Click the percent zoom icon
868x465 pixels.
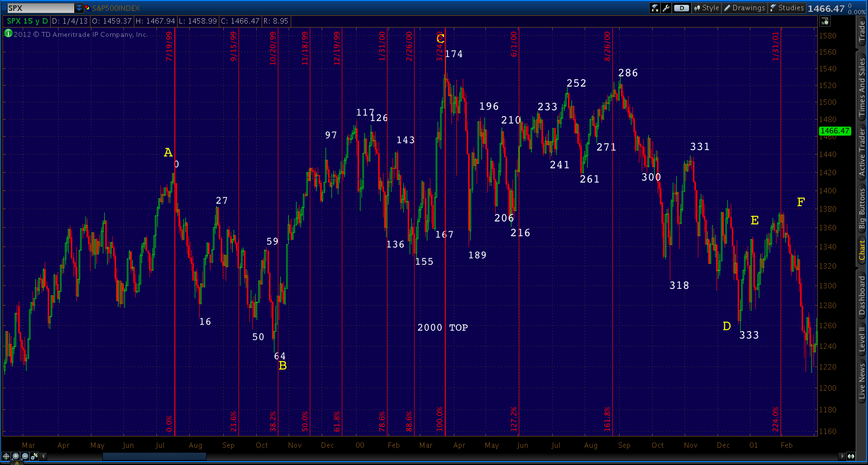click(34, 456)
